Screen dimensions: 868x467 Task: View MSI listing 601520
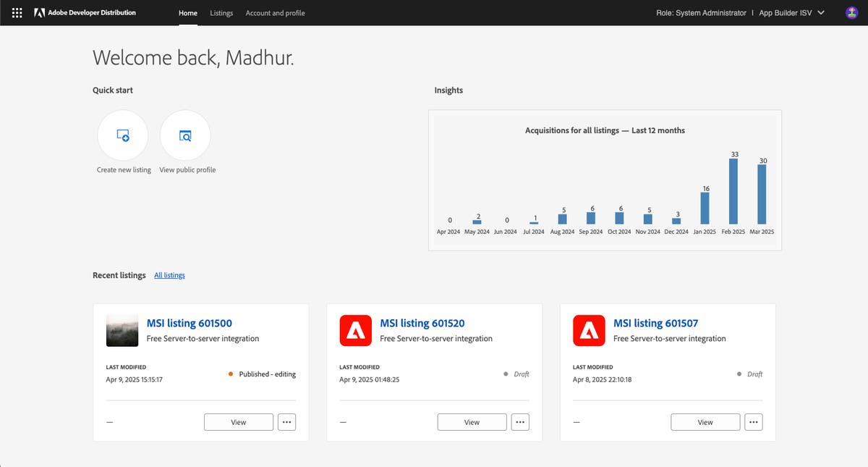pyautogui.click(x=472, y=422)
